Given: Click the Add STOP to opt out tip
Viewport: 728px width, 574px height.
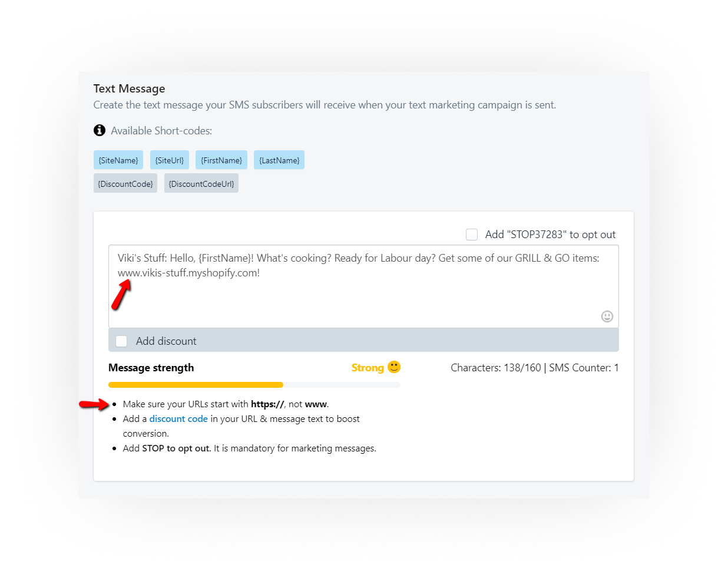Looking at the screenshot, I should click(249, 448).
